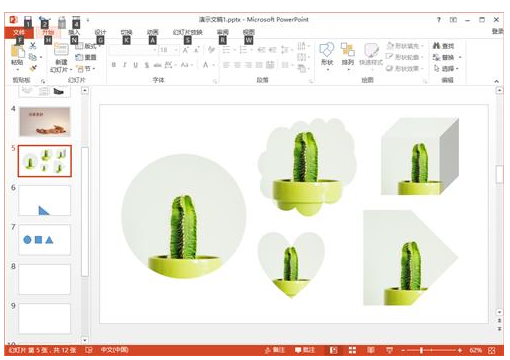The width and height of the screenshot is (510, 360).
Task: Open Shape Effects (形状效果) dropdown
Action: coord(405,68)
